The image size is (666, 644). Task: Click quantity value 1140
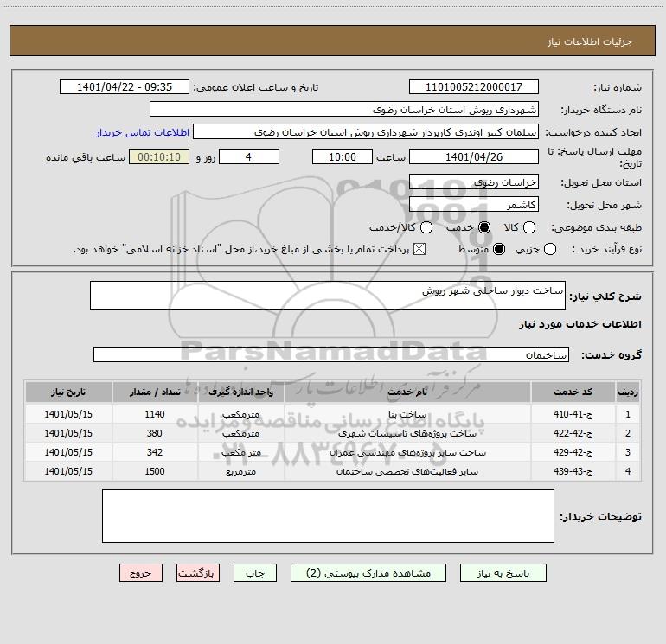pos(155,414)
